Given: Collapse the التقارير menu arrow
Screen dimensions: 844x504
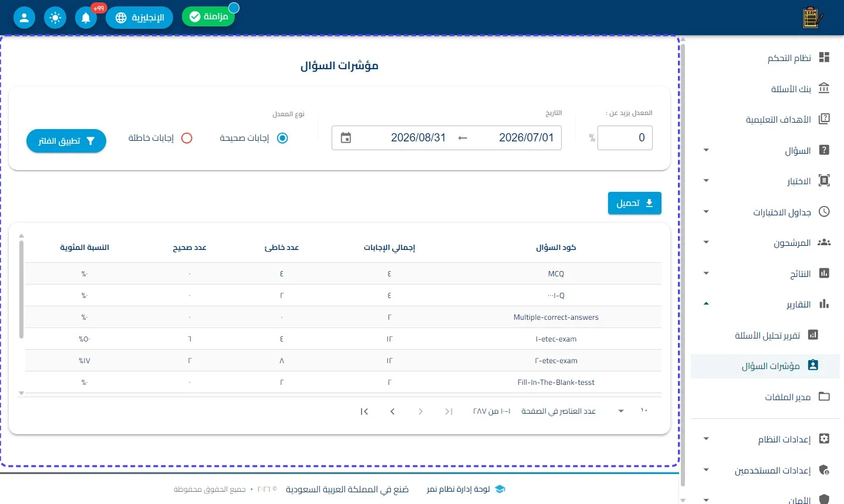Looking at the screenshot, I should (706, 304).
